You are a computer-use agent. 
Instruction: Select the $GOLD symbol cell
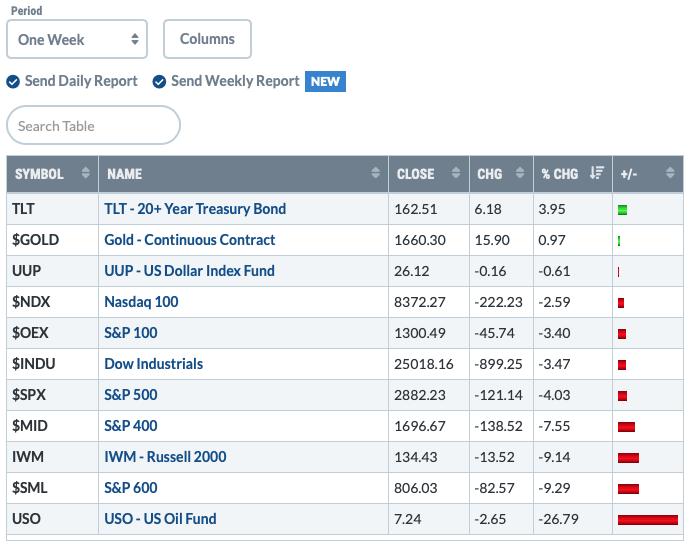click(x=52, y=240)
